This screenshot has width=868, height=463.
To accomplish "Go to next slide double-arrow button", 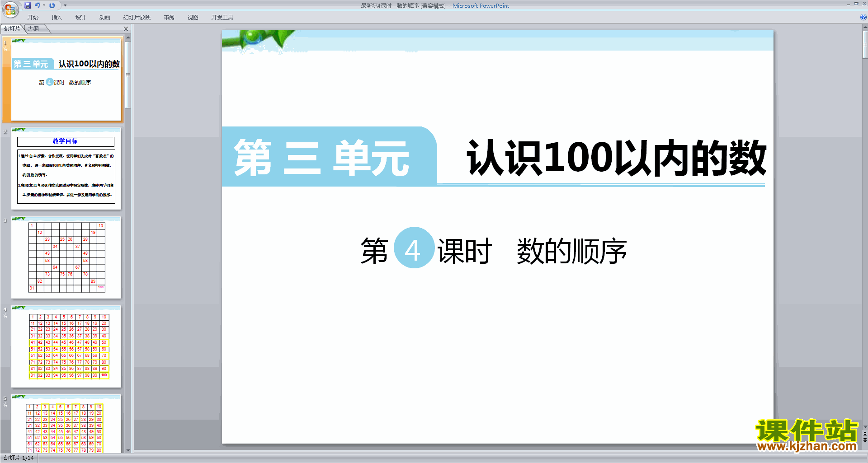I will click(865, 440).
